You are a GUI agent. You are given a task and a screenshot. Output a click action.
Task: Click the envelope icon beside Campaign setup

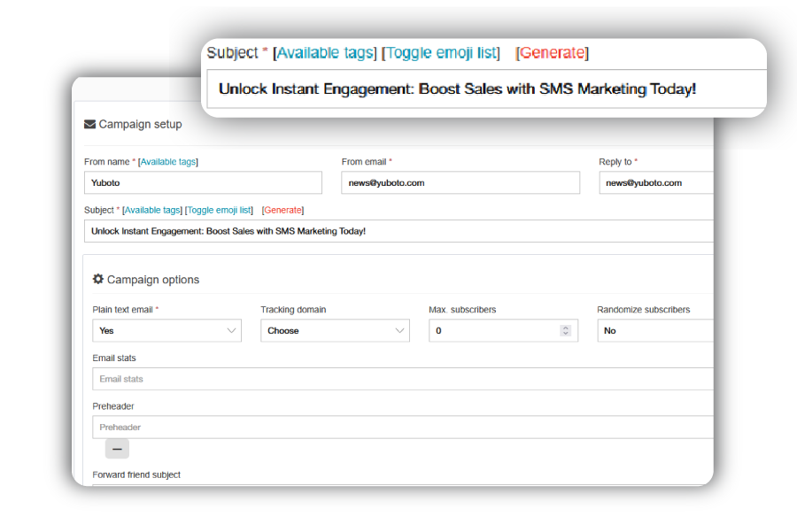coord(89,125)
